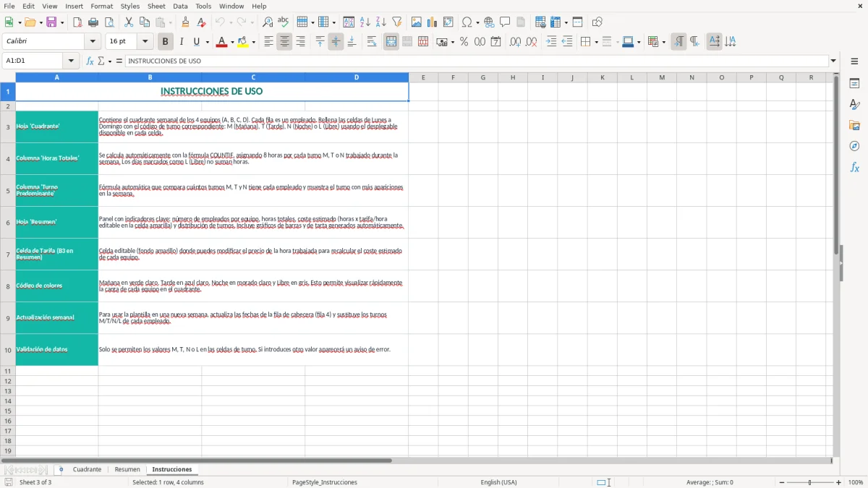Open sidebar Properties panel
Screen dimensions: 868x488
[854, 84]
